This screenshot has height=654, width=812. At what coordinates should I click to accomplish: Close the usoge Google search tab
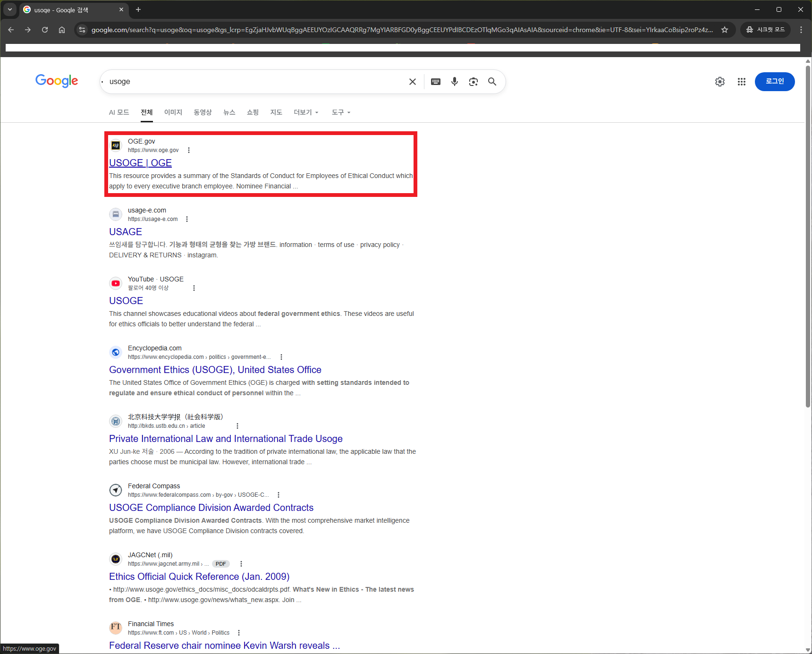click(121, 9)
